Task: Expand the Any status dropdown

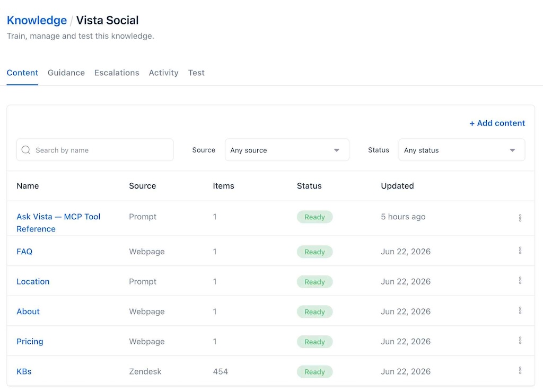Action: click(462, 150)
